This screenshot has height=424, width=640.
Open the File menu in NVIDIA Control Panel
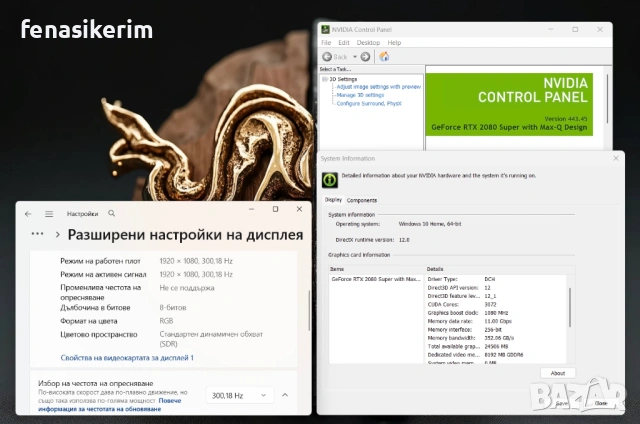[x=326, y=42]
